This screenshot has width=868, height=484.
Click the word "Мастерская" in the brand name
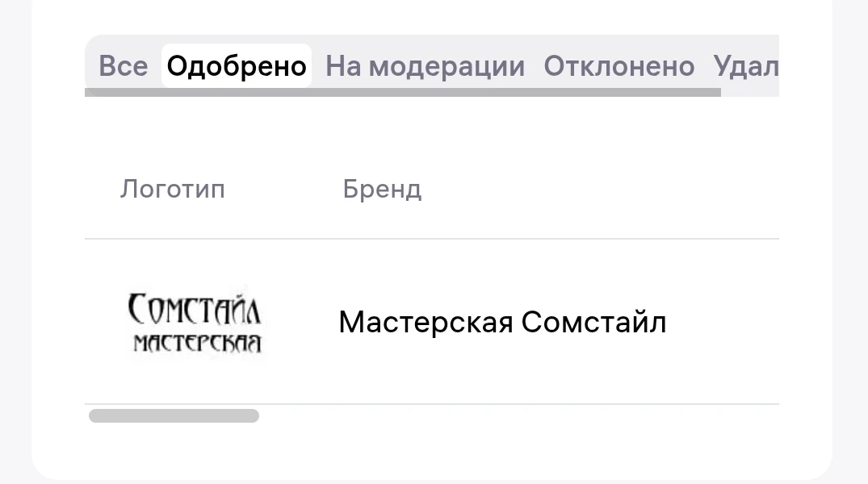(426, 323)
